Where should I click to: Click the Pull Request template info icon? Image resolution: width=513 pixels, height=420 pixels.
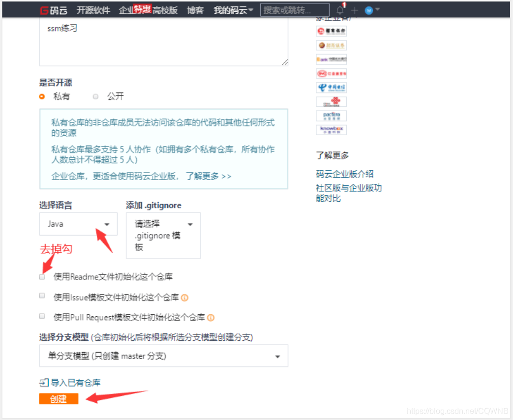click(x=211, y=318)
